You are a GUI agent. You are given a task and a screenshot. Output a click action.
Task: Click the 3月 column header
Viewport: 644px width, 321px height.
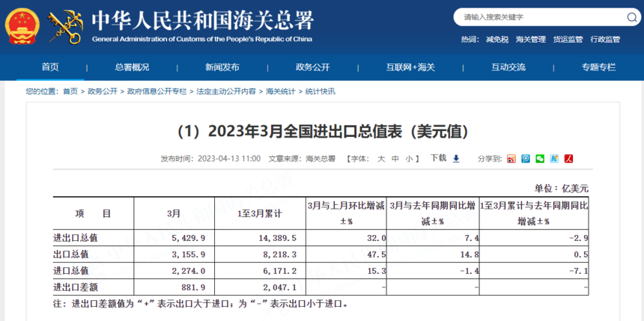pos(174,213)
